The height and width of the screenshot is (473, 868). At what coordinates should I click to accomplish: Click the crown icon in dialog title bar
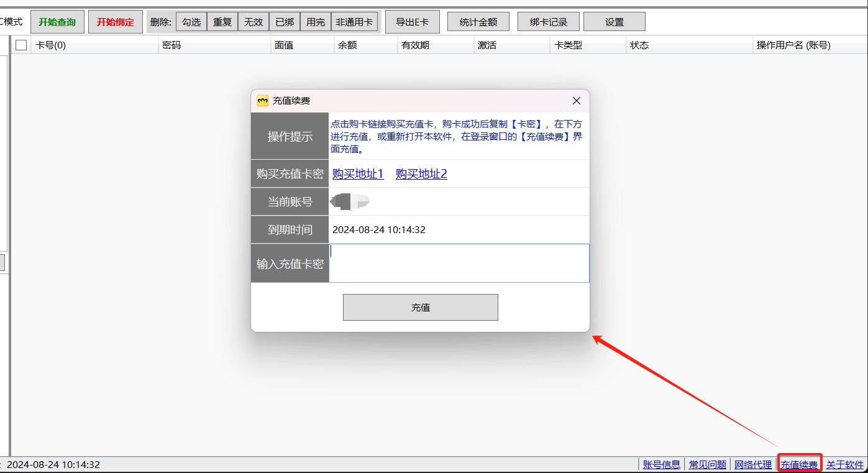[x=261, y=100]
